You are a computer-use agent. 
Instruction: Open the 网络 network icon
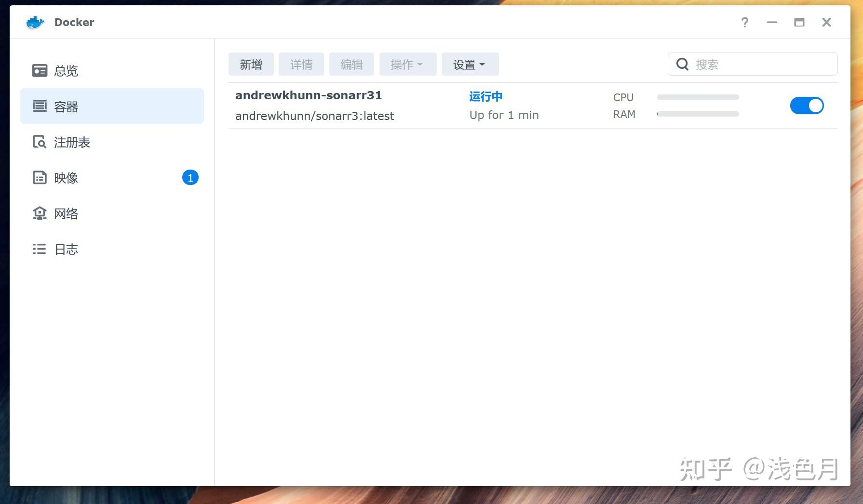pyautogui.click(x=40, y=213)
